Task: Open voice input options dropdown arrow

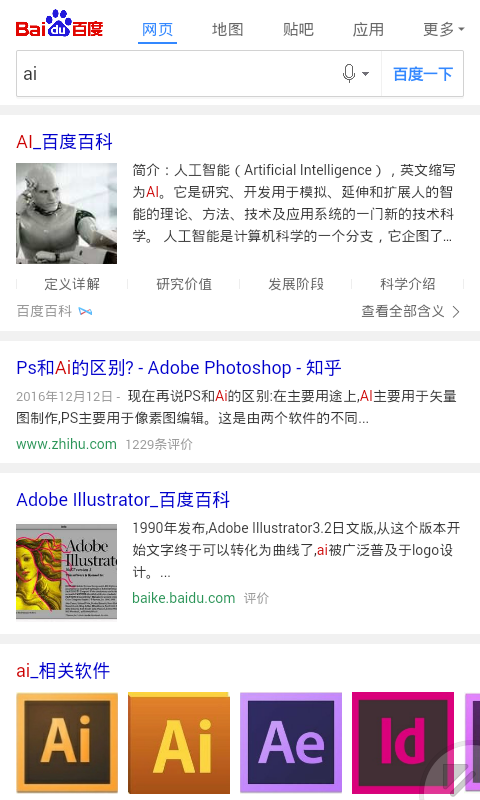Action: 366,74
